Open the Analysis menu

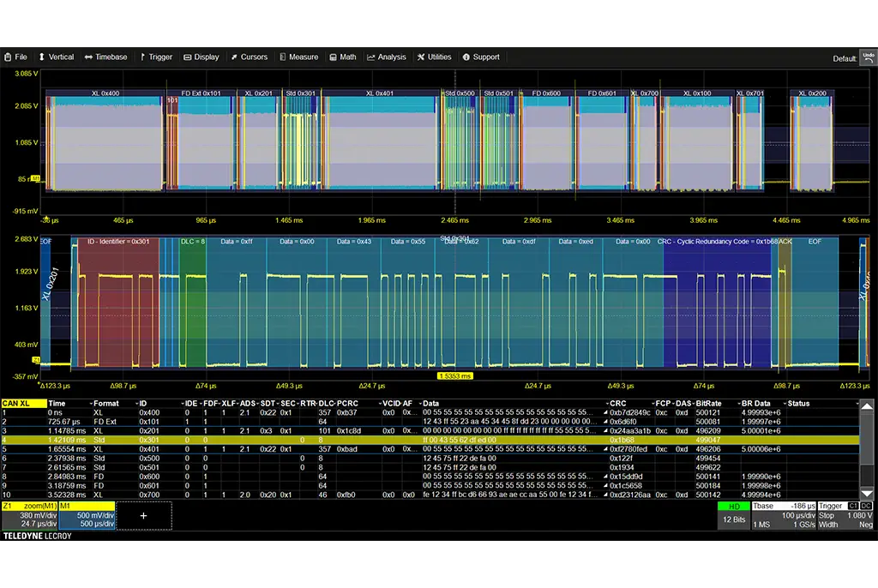pos(387,57)
